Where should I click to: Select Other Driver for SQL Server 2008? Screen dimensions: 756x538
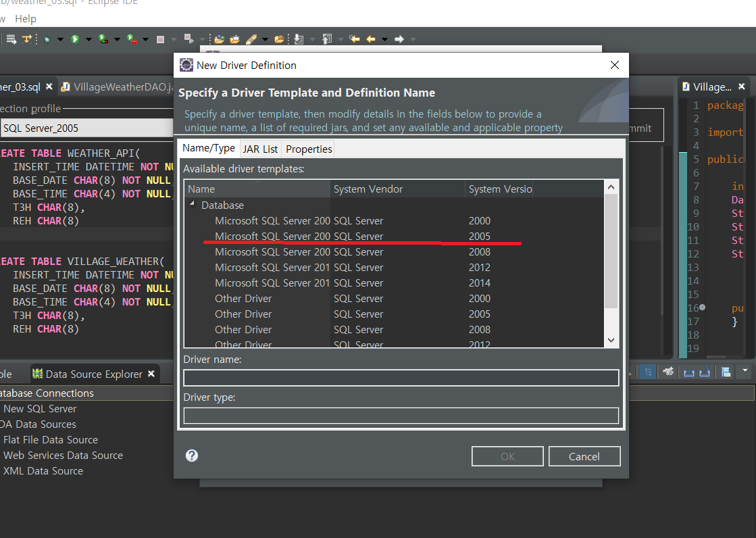(x=394, y=329)
